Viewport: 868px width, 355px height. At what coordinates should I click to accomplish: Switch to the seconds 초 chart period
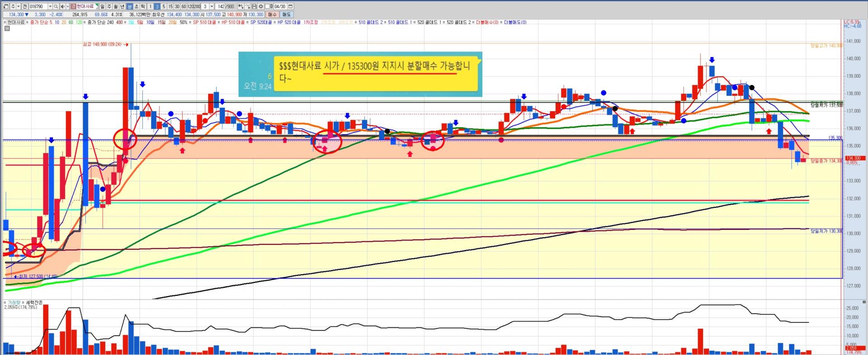[137, 7]
